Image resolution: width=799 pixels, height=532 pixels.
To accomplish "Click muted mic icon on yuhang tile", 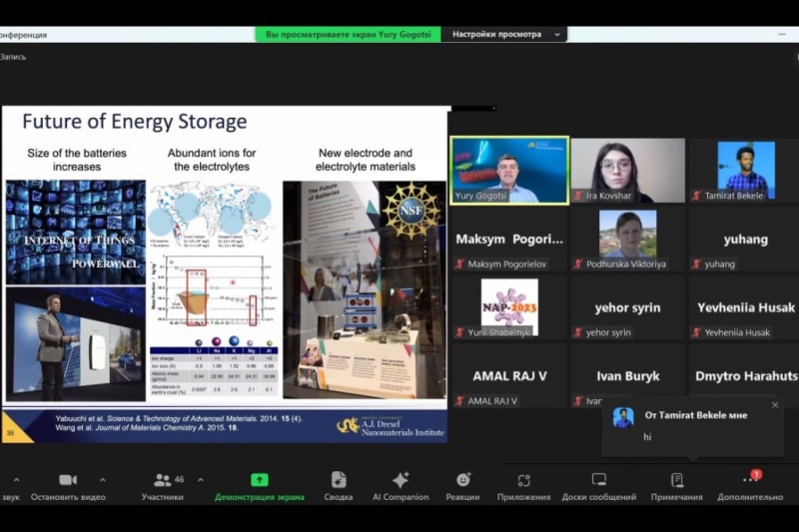I will click(696, 264).
